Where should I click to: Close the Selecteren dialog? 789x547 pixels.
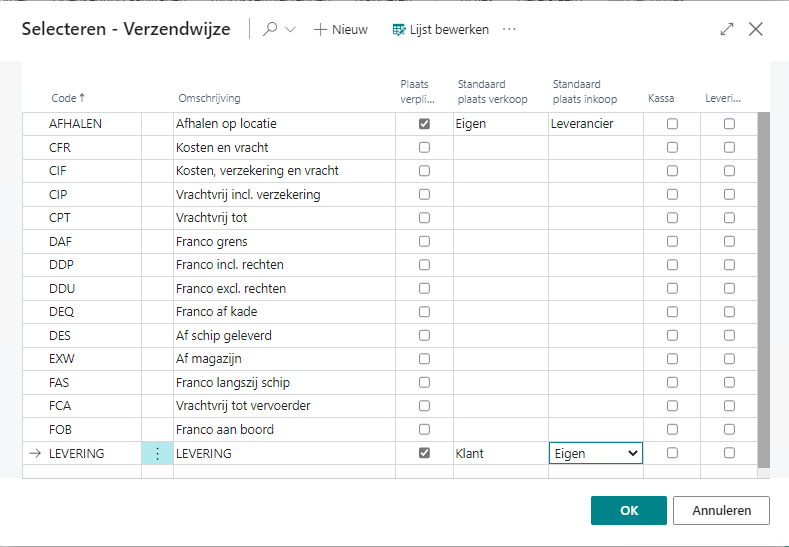pos(756,30)
